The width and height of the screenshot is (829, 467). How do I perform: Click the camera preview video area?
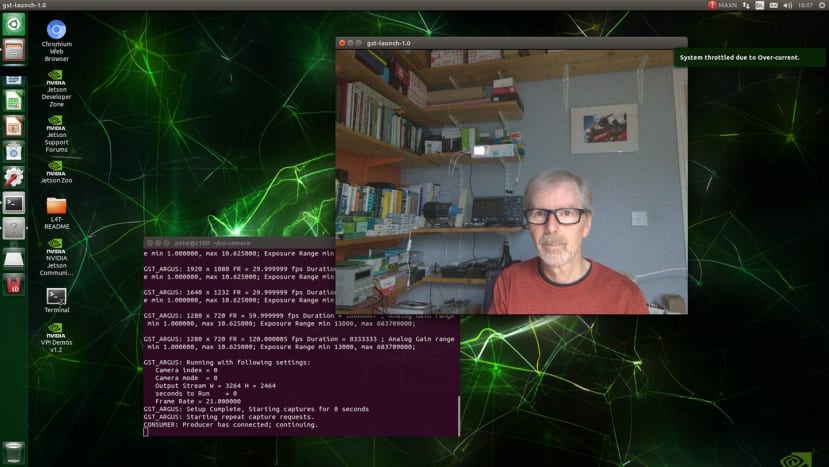[x=512, y=181]
